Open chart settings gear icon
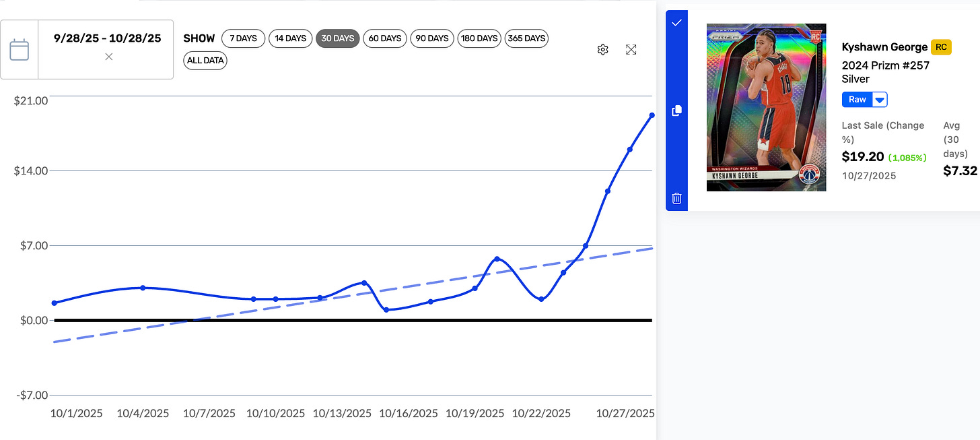Image resolution: width=980 pixels, height=440 pixels. pyautogui.click(x=602, y=49)
